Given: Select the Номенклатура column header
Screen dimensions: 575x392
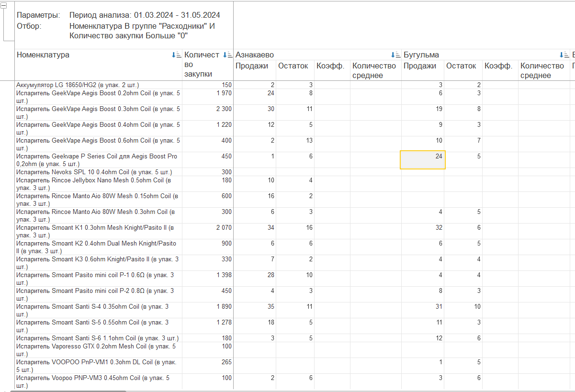Looking at the screenshot, I should [x=43, y=55].
